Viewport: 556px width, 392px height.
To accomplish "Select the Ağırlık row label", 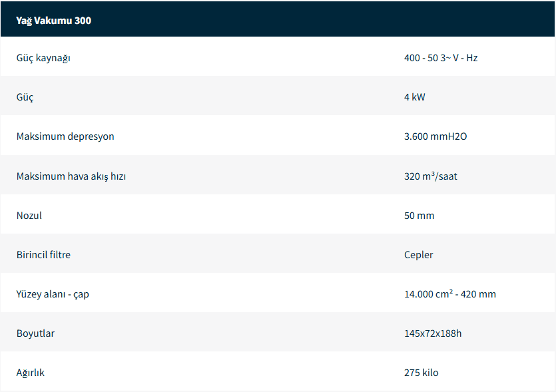I will point(31,373).
